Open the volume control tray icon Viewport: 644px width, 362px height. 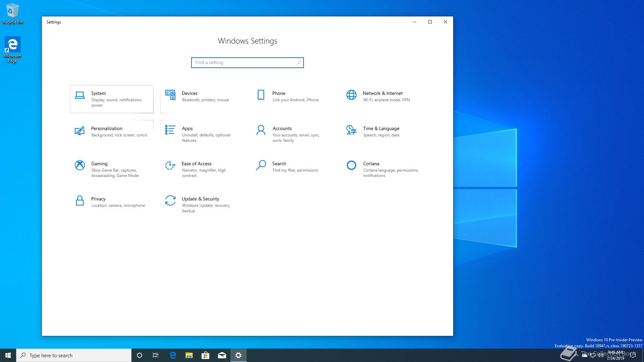pos(601,355)
